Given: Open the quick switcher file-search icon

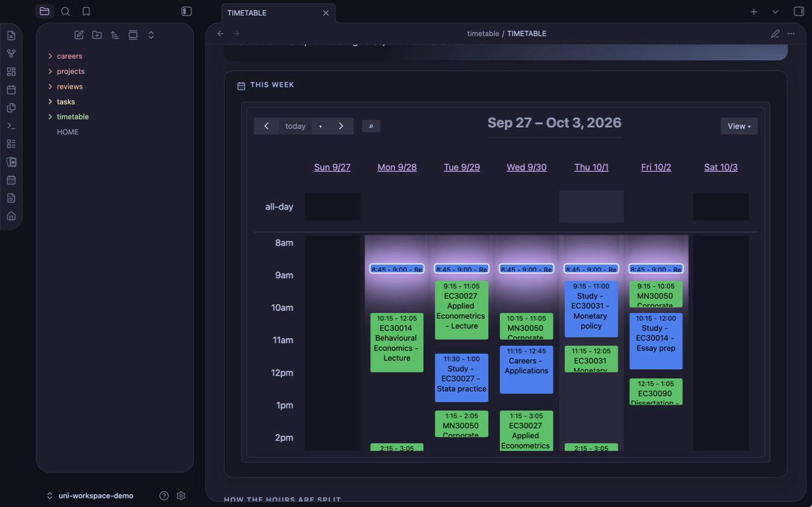Looking at the screenshot, I should 11,36.
